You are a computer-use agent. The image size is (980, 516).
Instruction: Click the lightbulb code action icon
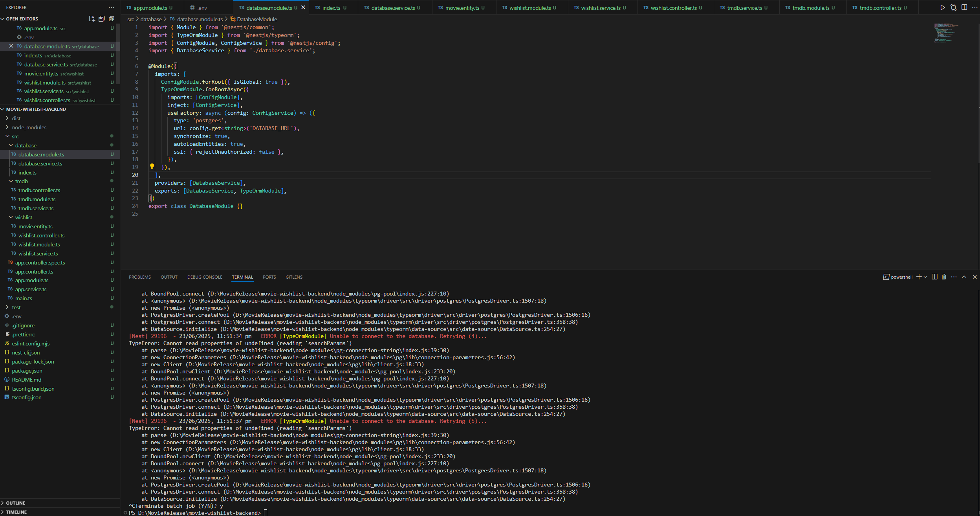point(152,167)
